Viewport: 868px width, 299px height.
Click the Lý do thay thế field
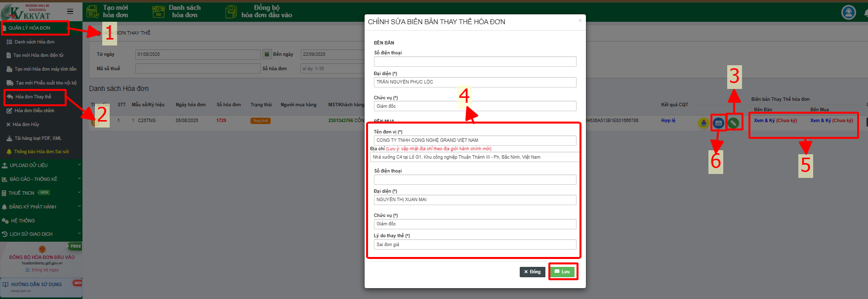(475, 245)
